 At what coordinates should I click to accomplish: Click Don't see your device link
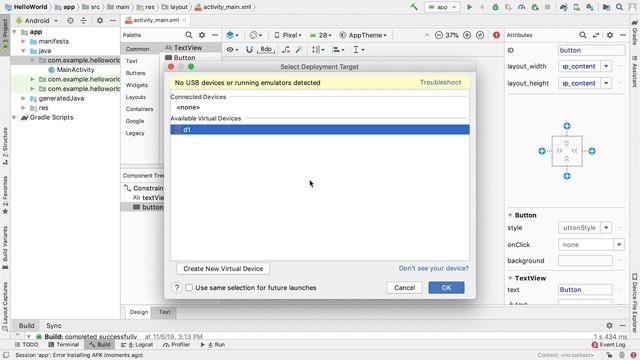tap(433, 269)
